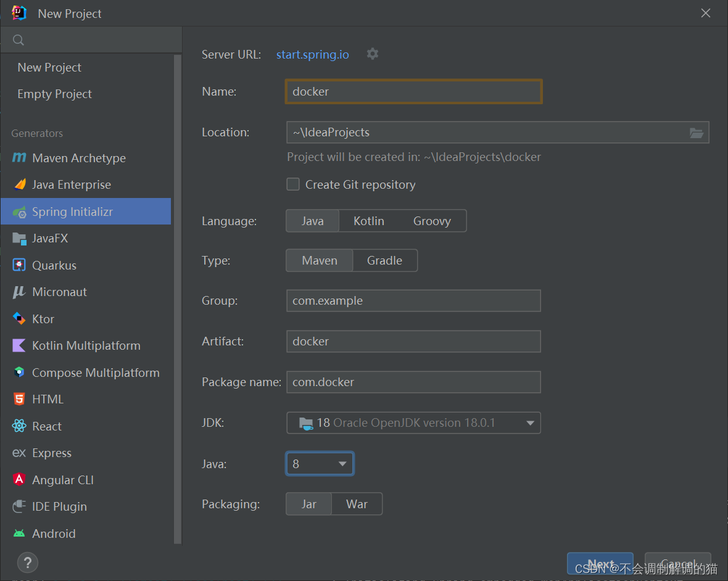
Task: Select Jar packaging
Action: pyautogui.click(x=308, y=504)
